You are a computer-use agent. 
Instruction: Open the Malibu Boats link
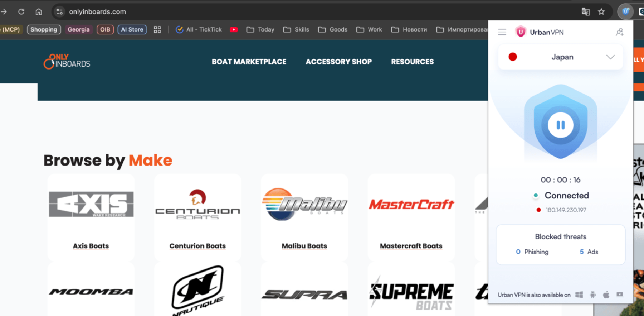pyautogui.click(x=304, y=246)
